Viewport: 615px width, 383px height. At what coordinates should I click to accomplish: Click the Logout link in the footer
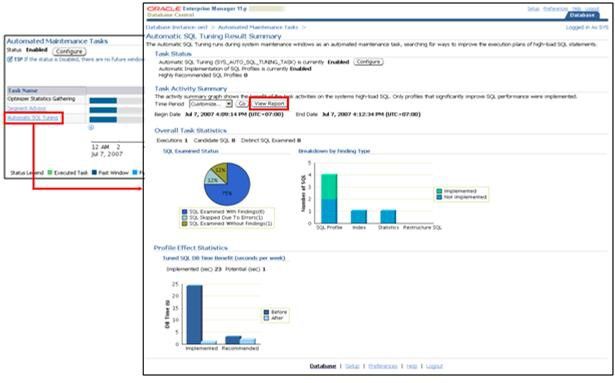(434, 366)
